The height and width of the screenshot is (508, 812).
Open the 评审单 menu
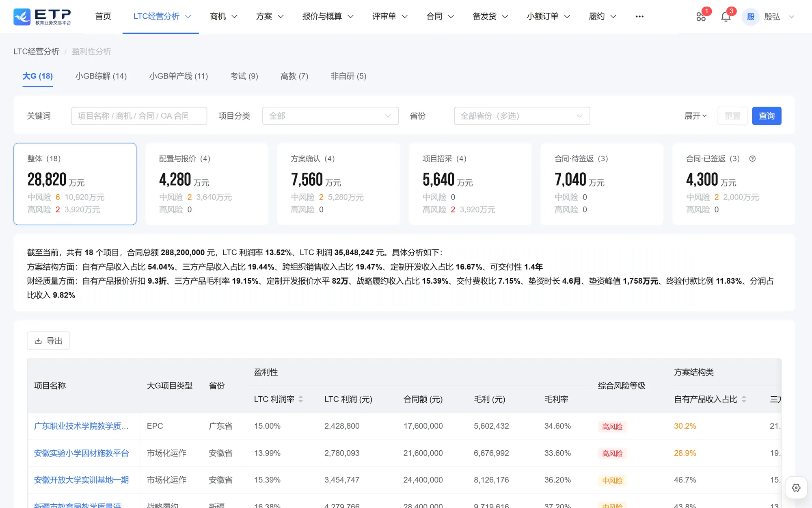[x=389, y=17]
